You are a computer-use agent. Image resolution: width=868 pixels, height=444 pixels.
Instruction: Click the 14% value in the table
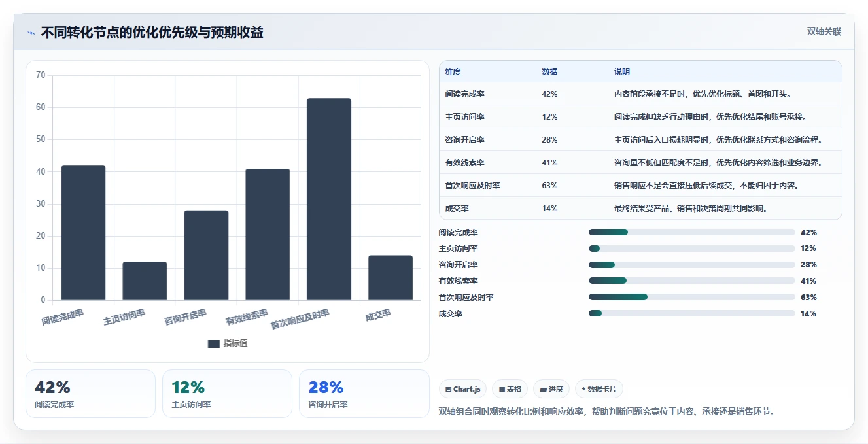tap(549, 209)
